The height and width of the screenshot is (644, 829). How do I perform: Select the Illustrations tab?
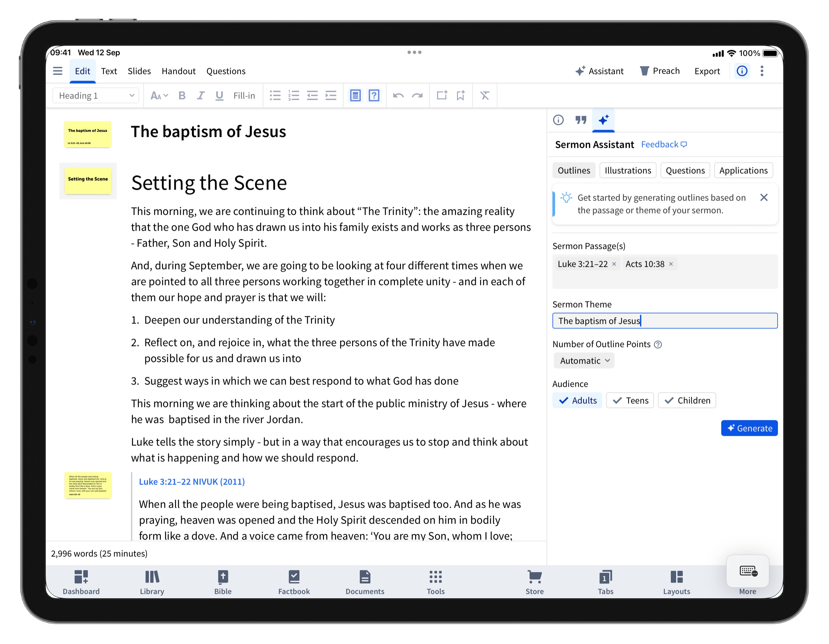click(x=627, y=170)
